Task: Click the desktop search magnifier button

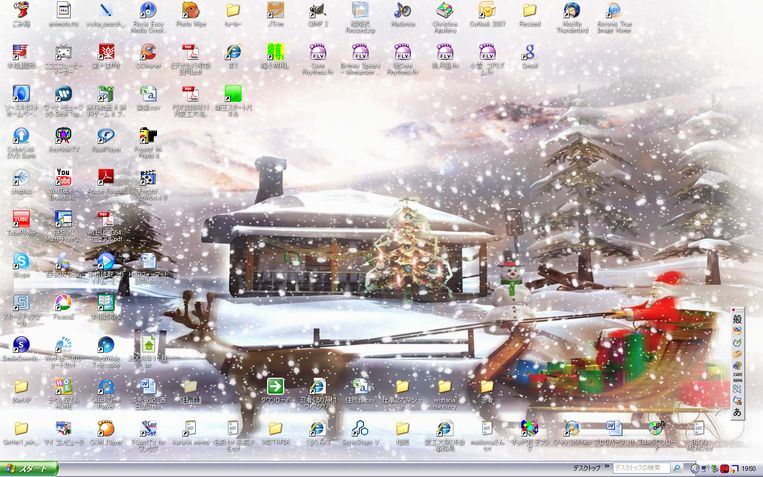Action: tap(676, 468)
